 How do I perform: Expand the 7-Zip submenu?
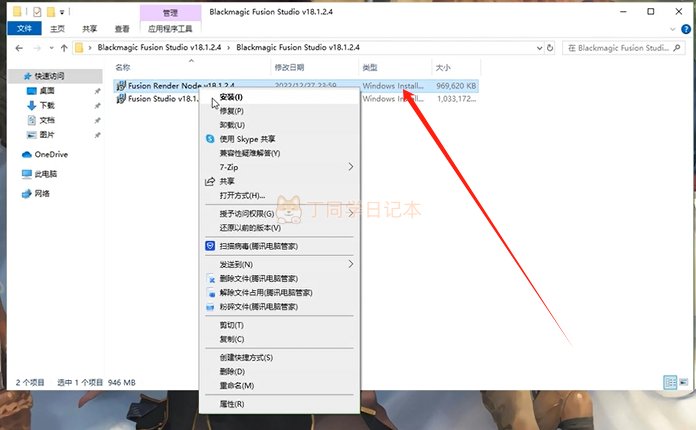[351, 167]
